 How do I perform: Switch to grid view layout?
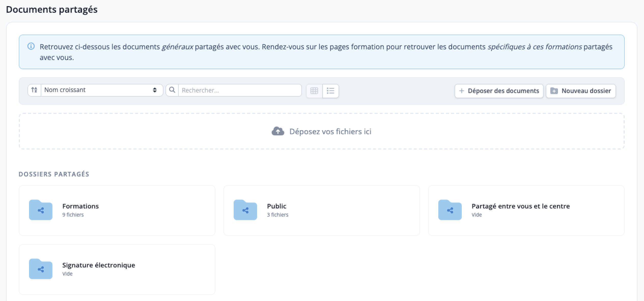click(x=314, y=91)
